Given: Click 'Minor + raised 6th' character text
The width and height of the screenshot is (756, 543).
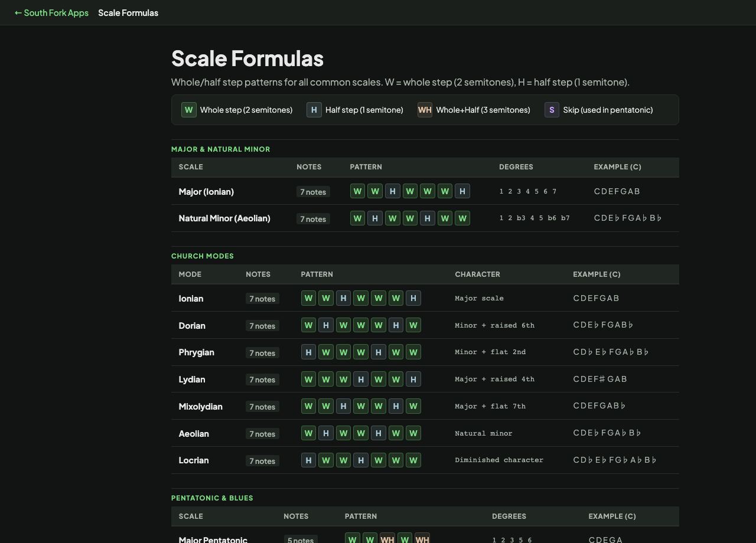Looking at the screenshot, I should click(x=494, y=325).
